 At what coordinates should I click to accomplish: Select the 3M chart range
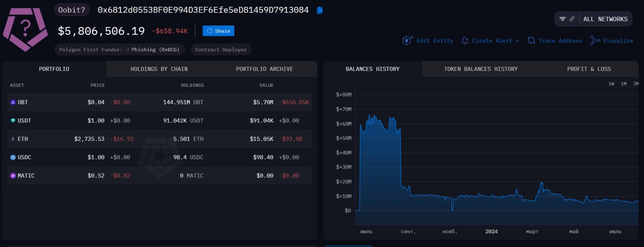[636, 84]
